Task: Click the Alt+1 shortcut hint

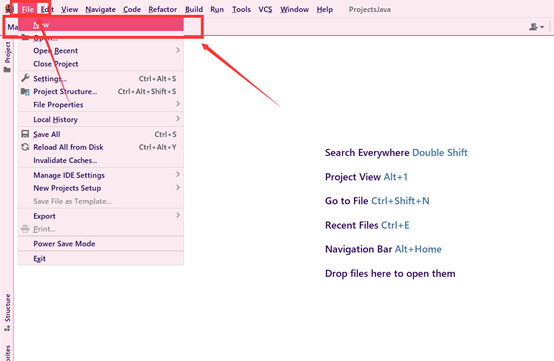Action: click(x=395, y=177)
